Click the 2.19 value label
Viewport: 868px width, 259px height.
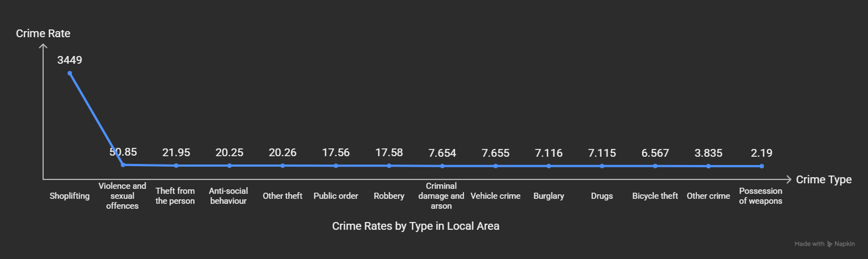coord(761,153)
